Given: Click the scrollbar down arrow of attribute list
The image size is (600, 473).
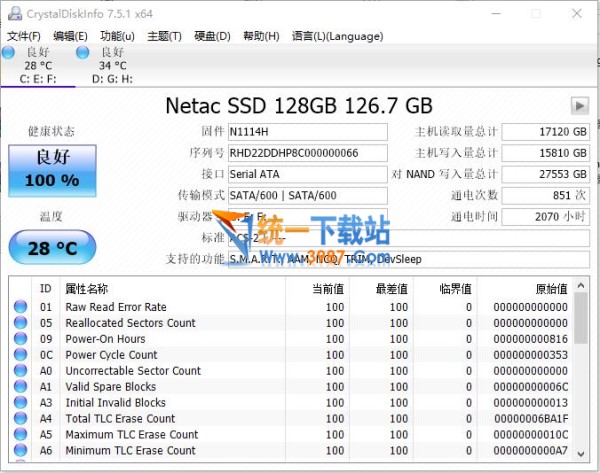Looking at the screenshot, I should pyautogui.click(x=580, y=454).
